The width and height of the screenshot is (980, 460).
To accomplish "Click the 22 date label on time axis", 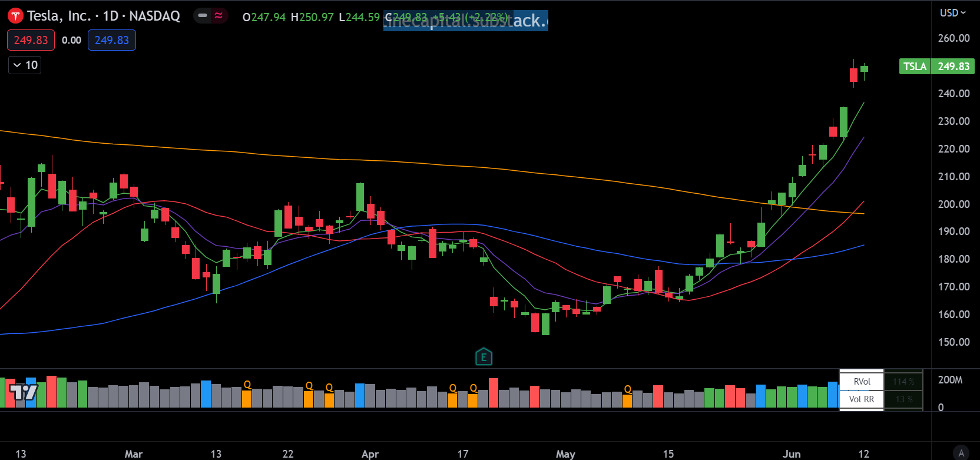I will [287, 454].
